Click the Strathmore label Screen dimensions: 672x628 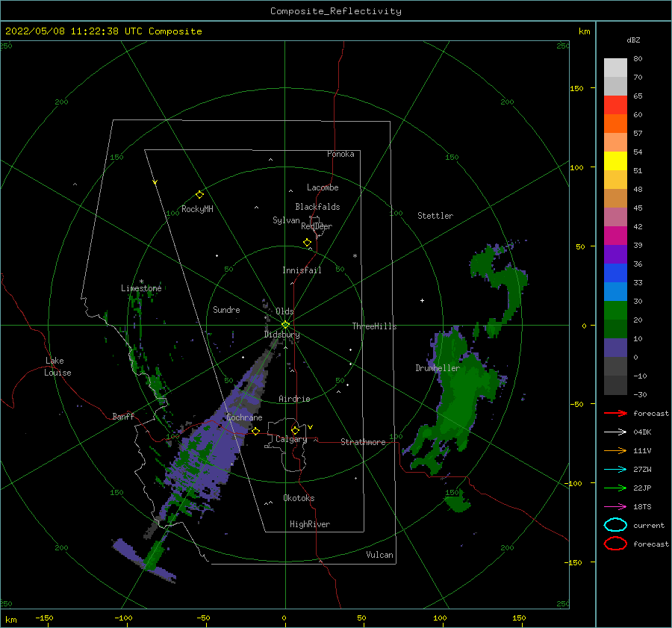coord(363,442)
